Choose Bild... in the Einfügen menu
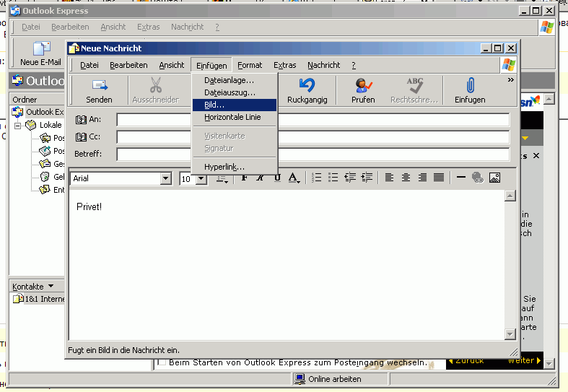This screenshot has height=392, width=568. (235, 105)
